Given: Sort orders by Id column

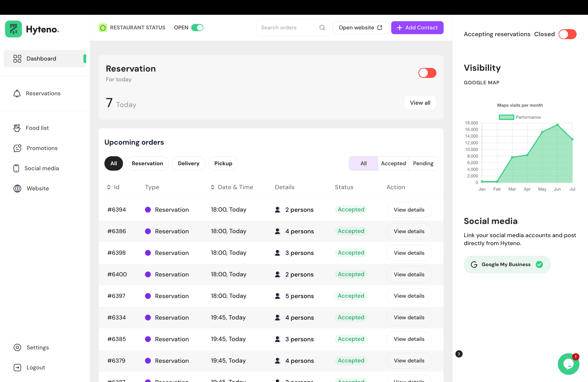Looking at the screenshot, I should pyautogui.click(x=109, y=187).
